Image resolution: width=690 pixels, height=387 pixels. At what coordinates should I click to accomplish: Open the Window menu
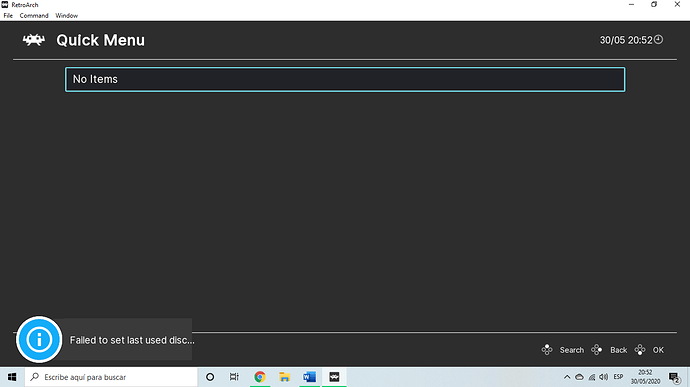[x=66, y=15]
